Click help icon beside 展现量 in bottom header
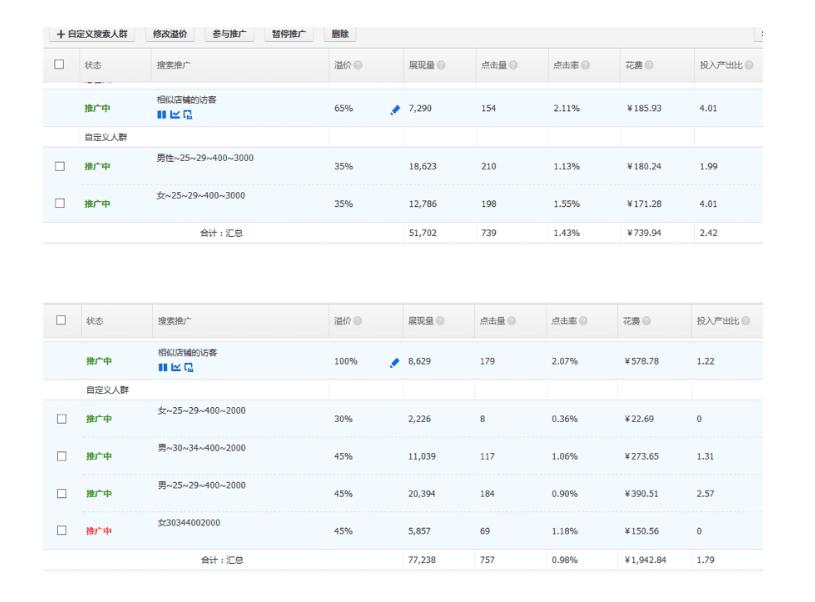The width and height of the screenshot is (815, 602). 440,321
